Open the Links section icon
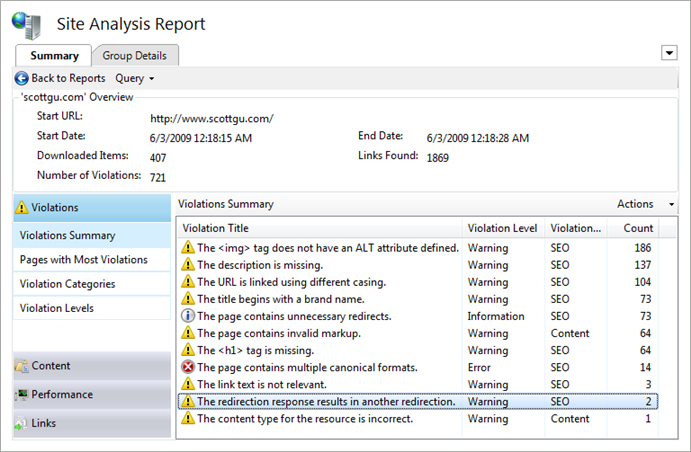The width and height of the screenshot is (691, 452). coord(21,423)
